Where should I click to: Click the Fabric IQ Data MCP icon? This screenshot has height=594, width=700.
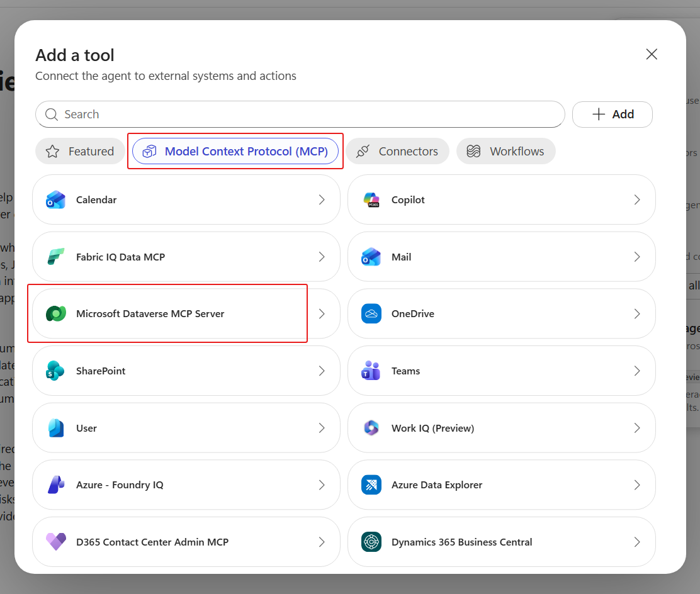(56, 257)
